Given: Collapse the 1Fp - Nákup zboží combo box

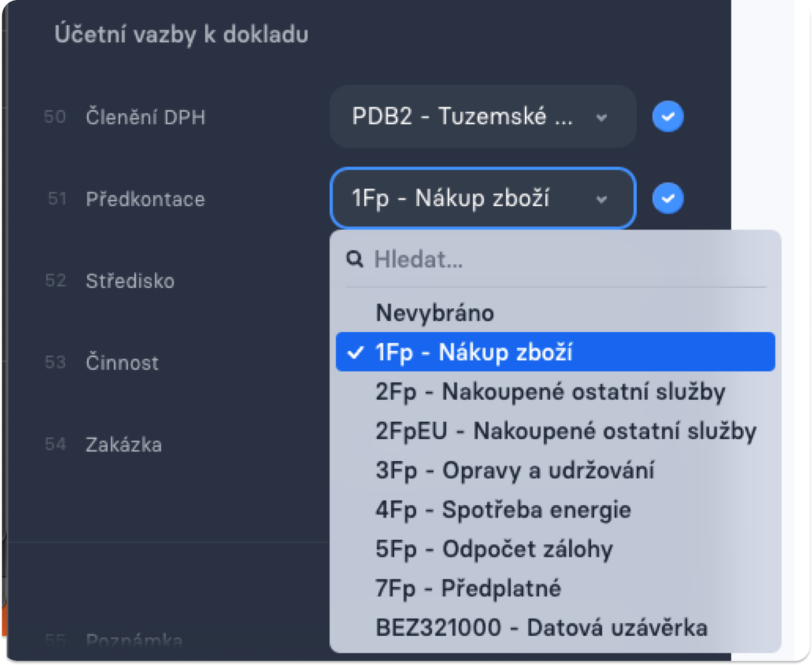Looking at the screenshot, I should 483,198.
